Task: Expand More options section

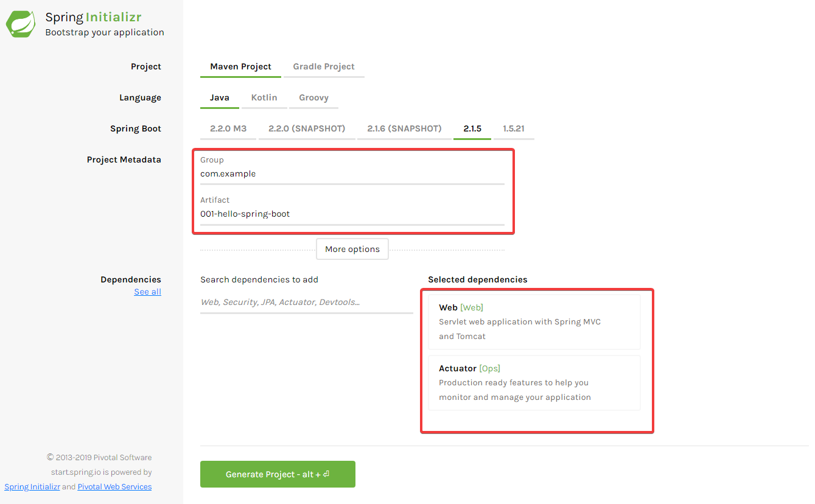Action: [352, 249]
